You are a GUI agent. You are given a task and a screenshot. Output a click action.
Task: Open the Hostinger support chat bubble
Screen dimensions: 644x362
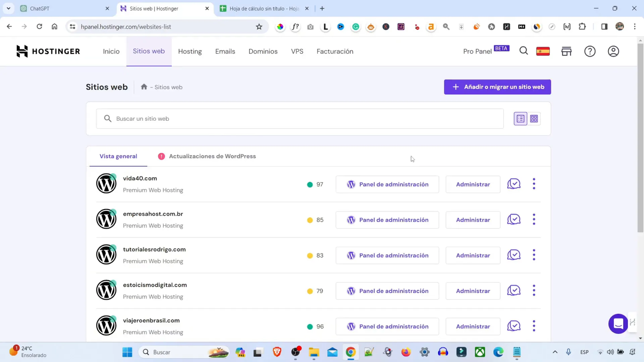pos(618,324)
